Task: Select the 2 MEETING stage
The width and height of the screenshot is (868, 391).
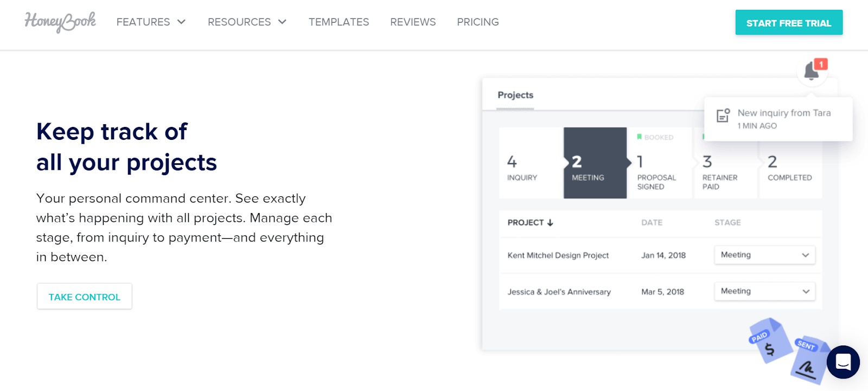Action: coord(595,163)
